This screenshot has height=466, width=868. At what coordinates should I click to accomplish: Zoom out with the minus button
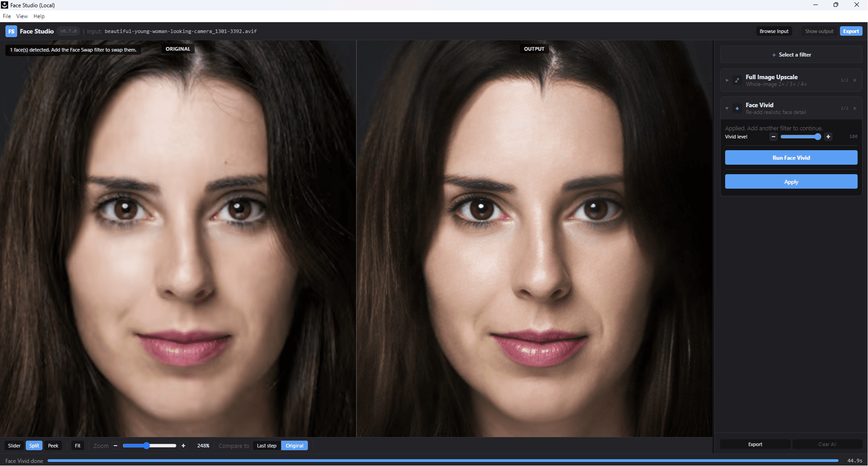(116, 446)
